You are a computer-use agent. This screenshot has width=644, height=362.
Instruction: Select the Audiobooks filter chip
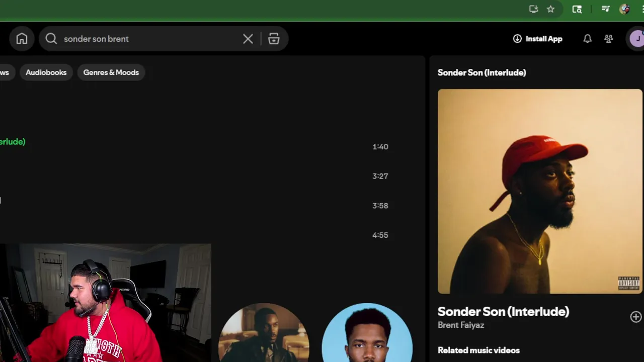tap(46, 72)
